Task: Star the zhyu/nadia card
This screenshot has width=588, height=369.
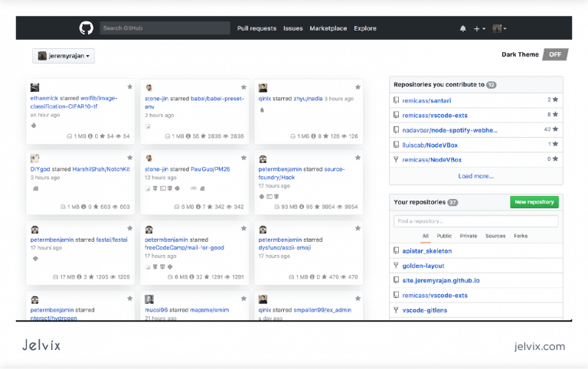Action: [357, 87]
